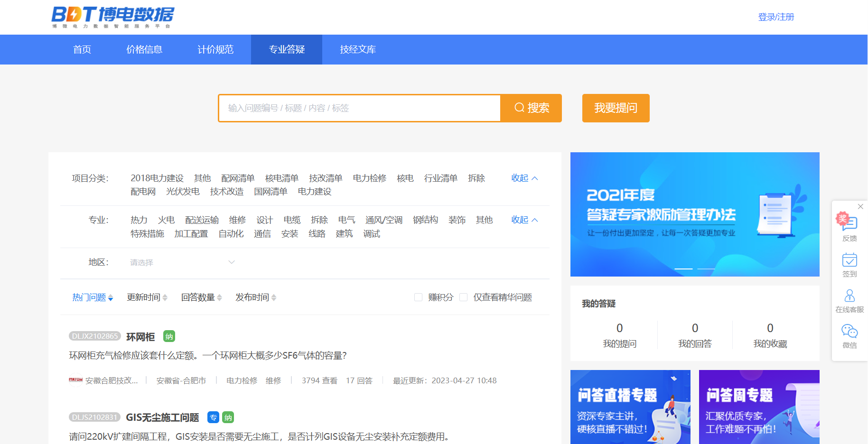Select first carousel indicator on banner
Viewport: 868px width, 444px height.
click(683, 269)
